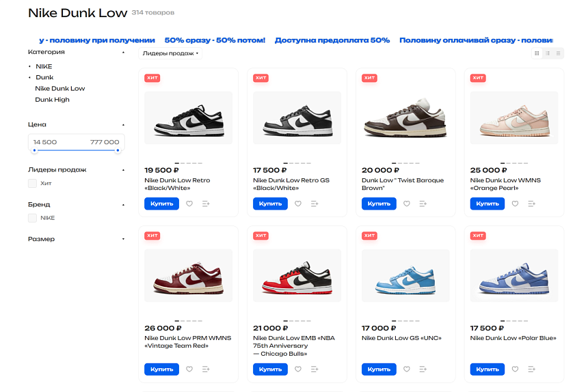
Task: Click the right handle of price slider
Action: [x=118, y=150]
